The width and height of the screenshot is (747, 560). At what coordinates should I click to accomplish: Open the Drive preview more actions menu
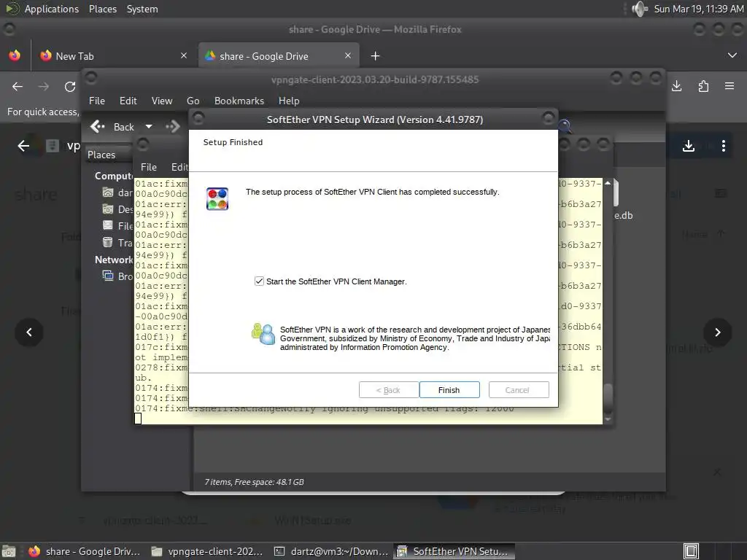(x=724, y=146)
